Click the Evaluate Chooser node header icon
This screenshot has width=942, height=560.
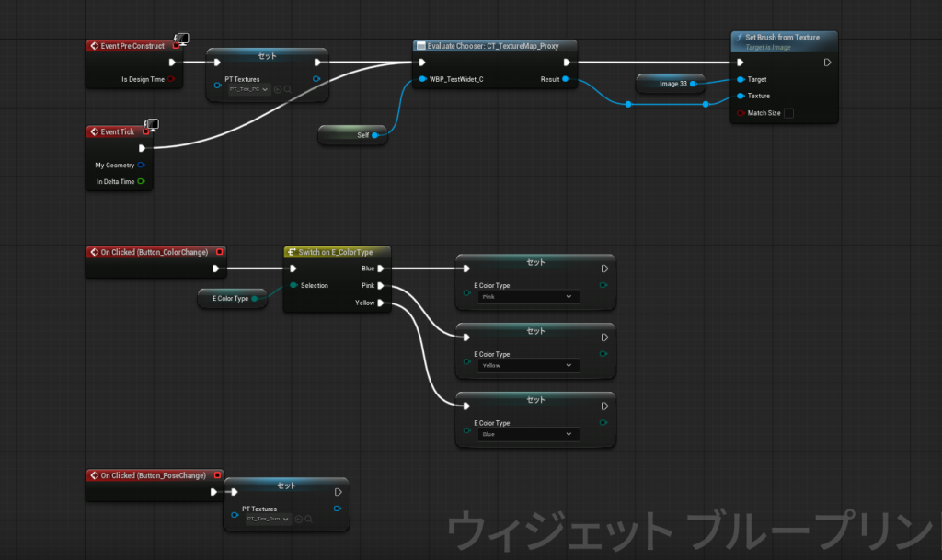(x=420, y=45)
